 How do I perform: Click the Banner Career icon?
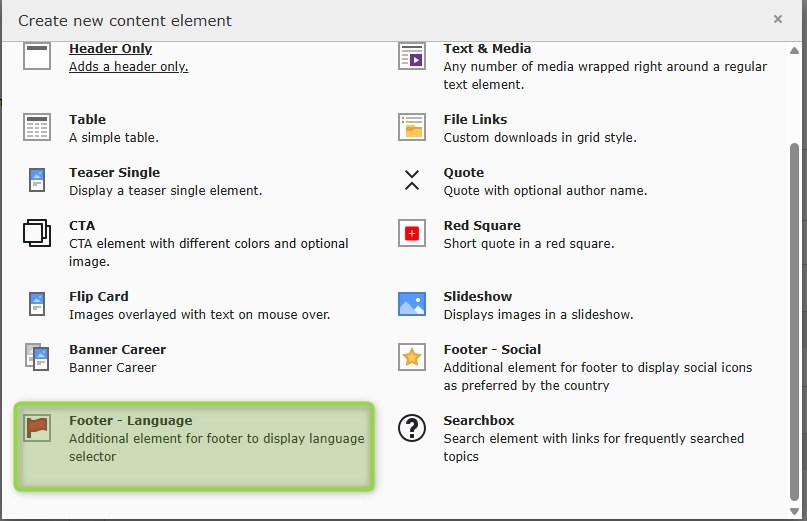[37, 357]
